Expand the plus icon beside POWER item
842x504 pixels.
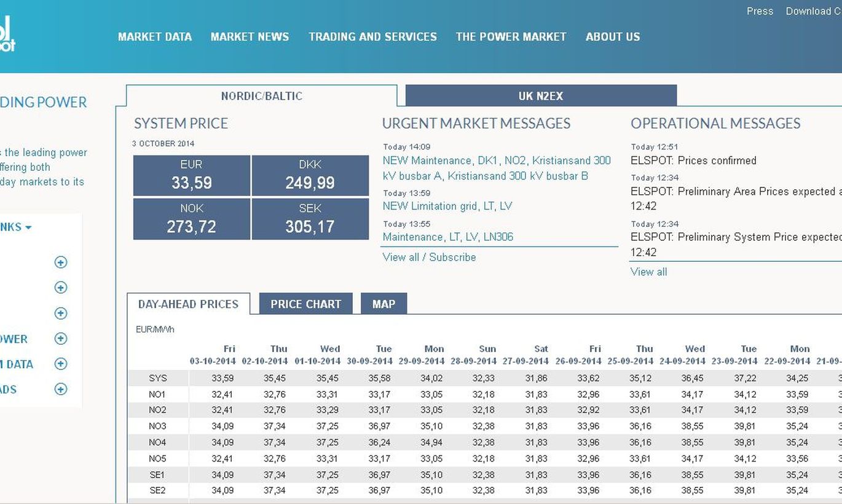(60, 339)
